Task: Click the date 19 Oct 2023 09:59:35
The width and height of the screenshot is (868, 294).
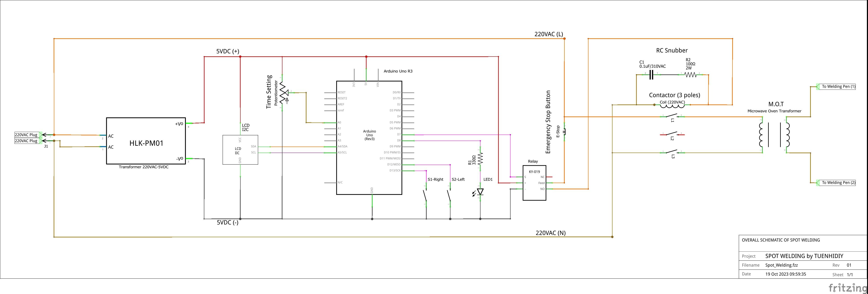Action: [786, 274]
